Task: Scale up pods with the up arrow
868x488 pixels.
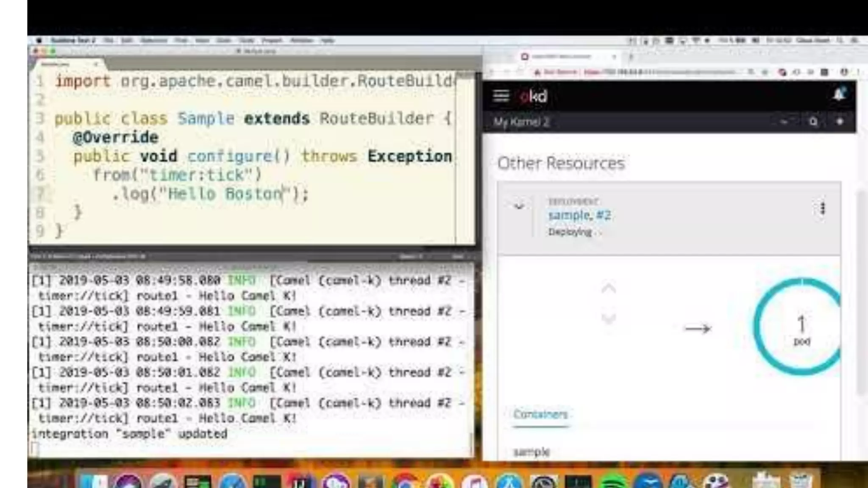Action: pos(609,289)
